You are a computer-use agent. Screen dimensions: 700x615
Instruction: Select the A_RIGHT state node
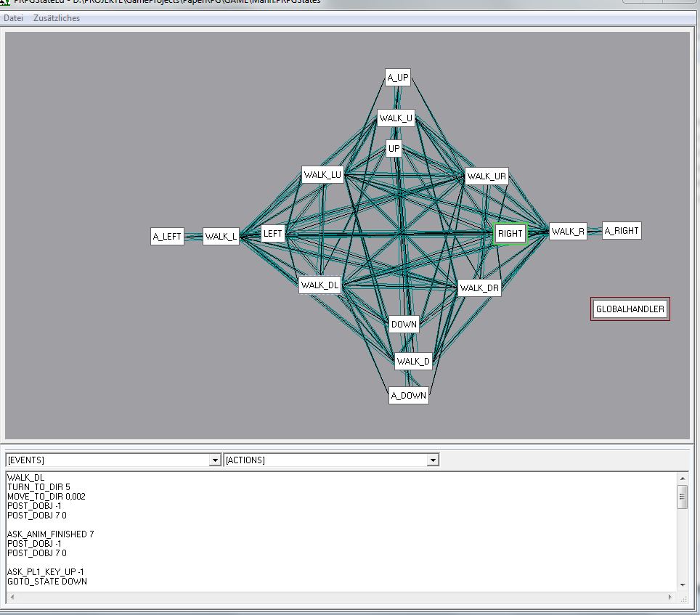pos(622,231)
